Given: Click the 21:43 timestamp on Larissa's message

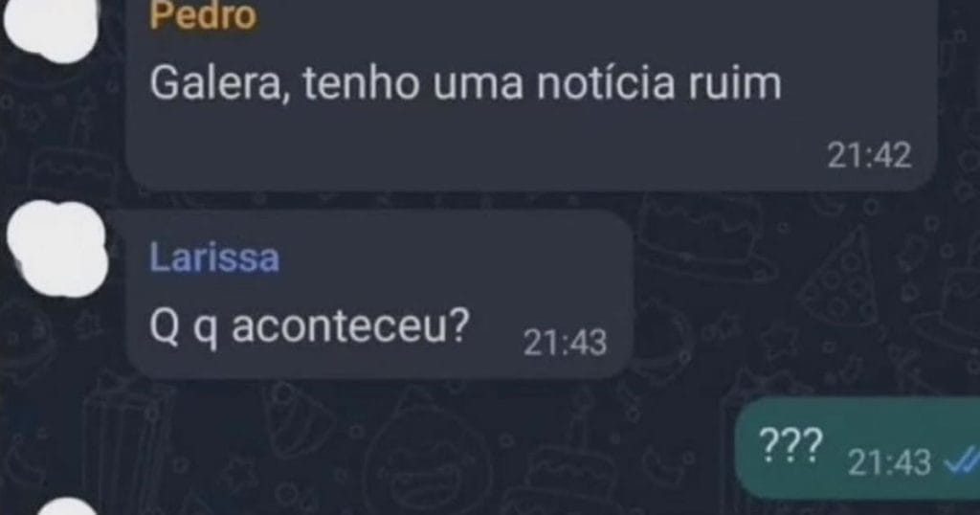Looking at the screenshot, I should point(565,343).
